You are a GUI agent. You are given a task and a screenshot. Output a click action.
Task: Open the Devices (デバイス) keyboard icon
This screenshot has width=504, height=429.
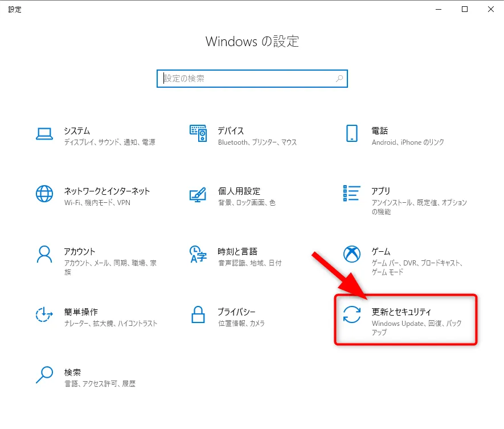click(x=198, y=134)
